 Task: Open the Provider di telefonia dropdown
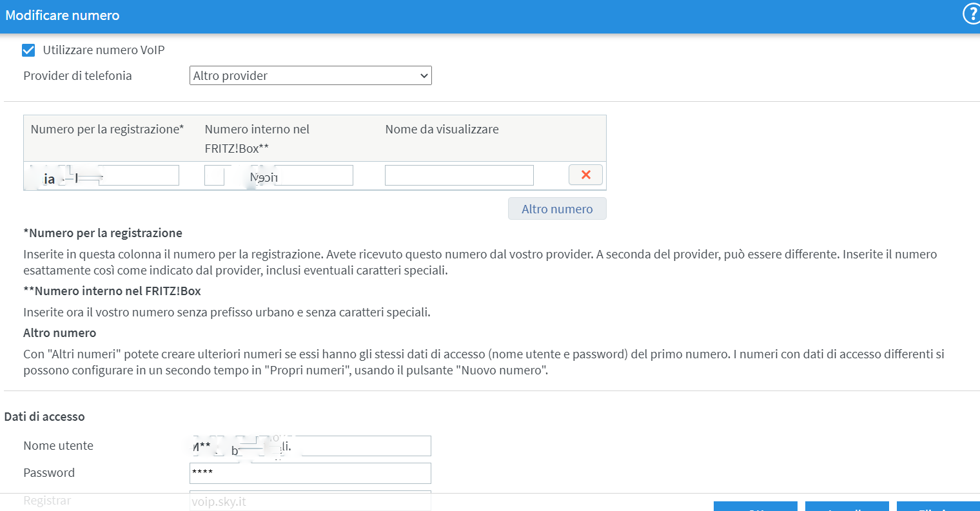click(x=310, y=75)
